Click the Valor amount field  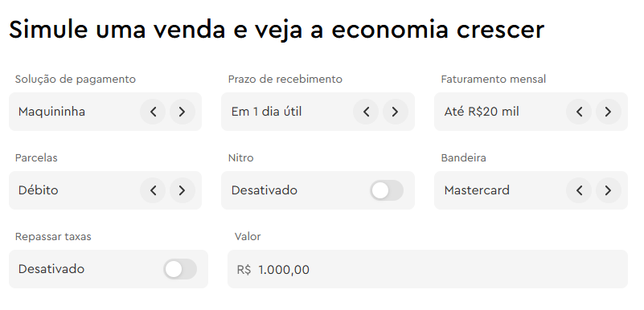pyautogui.click(x=428, y=269)
